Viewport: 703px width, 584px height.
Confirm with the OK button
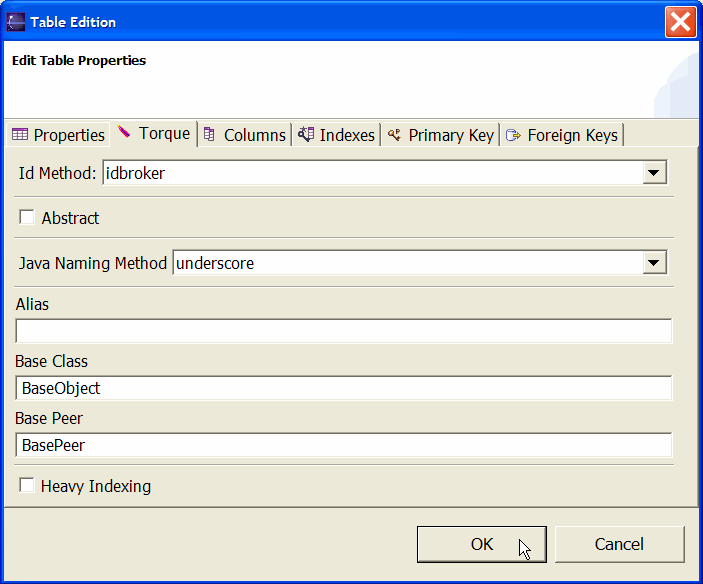(482, 544)
